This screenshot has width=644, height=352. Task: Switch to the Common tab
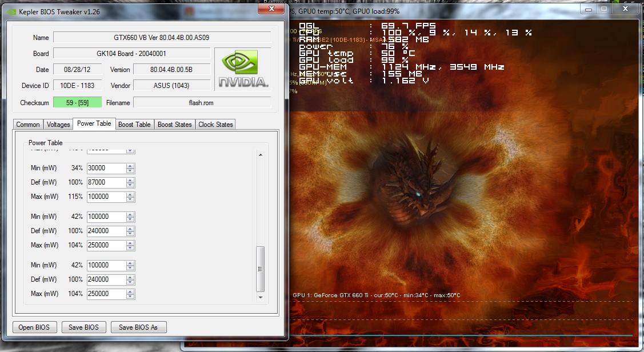pos(28,125)
